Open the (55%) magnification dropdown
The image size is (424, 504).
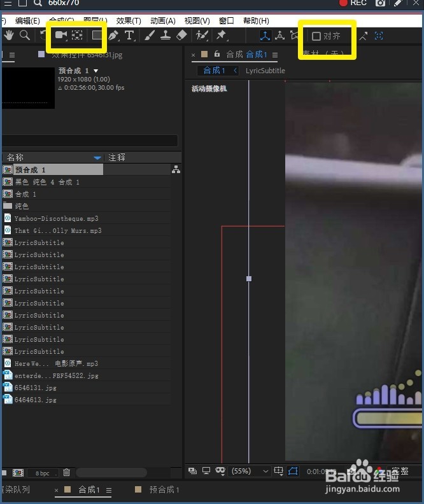250,471
